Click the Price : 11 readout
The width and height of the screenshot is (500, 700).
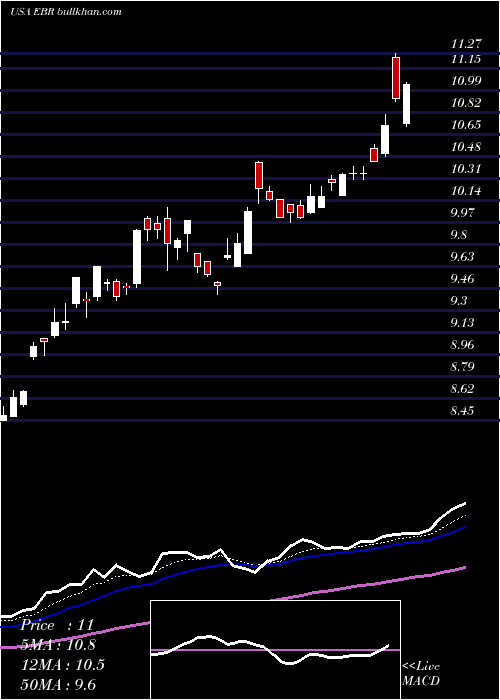tap(57, 625)
